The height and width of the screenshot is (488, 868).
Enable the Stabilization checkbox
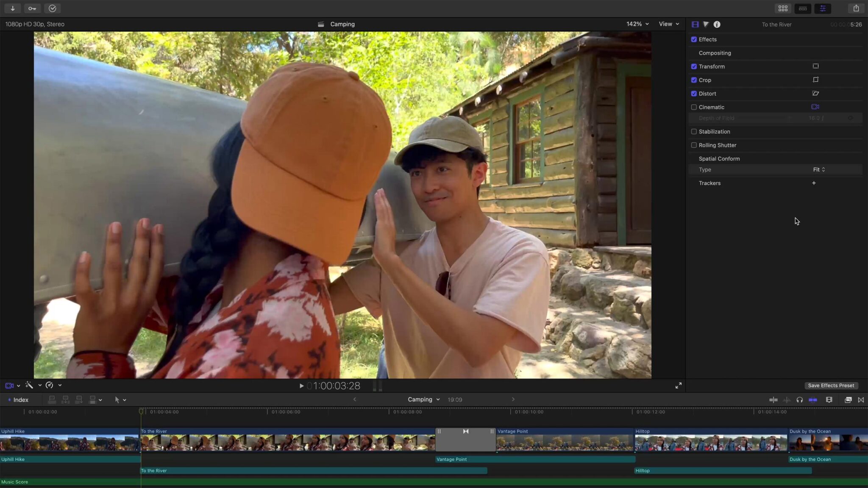point(694,132)
